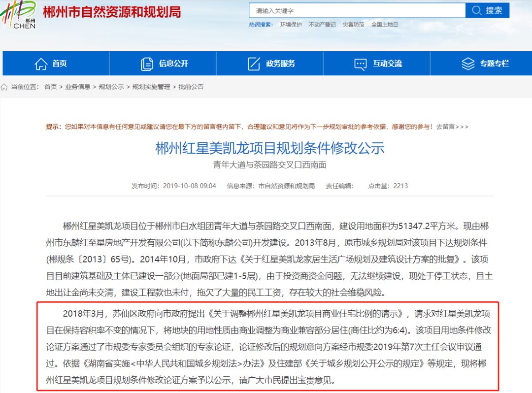Click the house icon on 首页 nav item

[x=41, y=63]
